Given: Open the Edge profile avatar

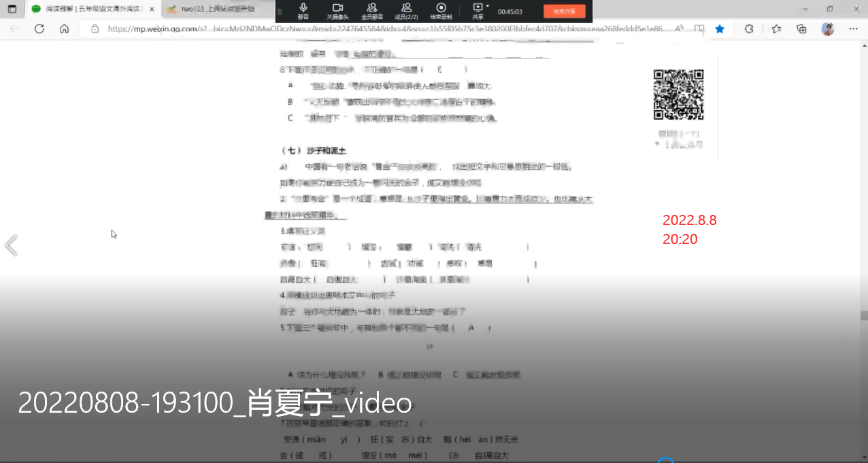Looking at the screenshot, I should (x=828, y=29).
